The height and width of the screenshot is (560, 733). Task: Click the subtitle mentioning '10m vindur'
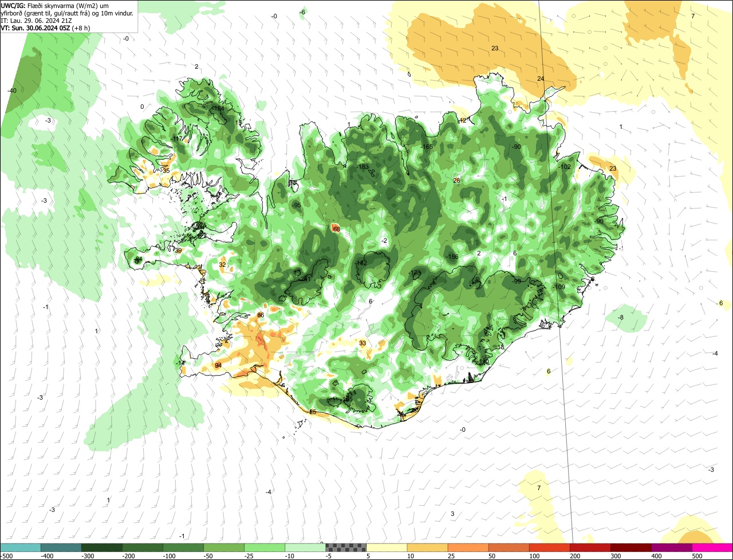pyautogui.click(x=68, y=13)
